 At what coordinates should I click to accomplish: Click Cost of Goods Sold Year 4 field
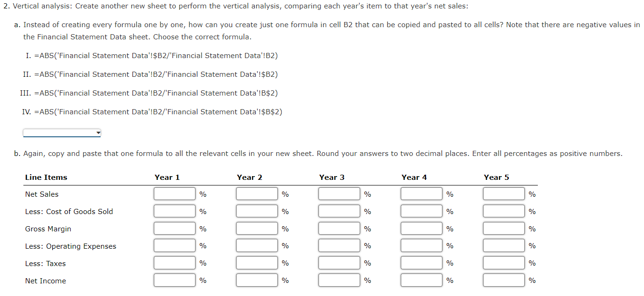pos(421,211)
